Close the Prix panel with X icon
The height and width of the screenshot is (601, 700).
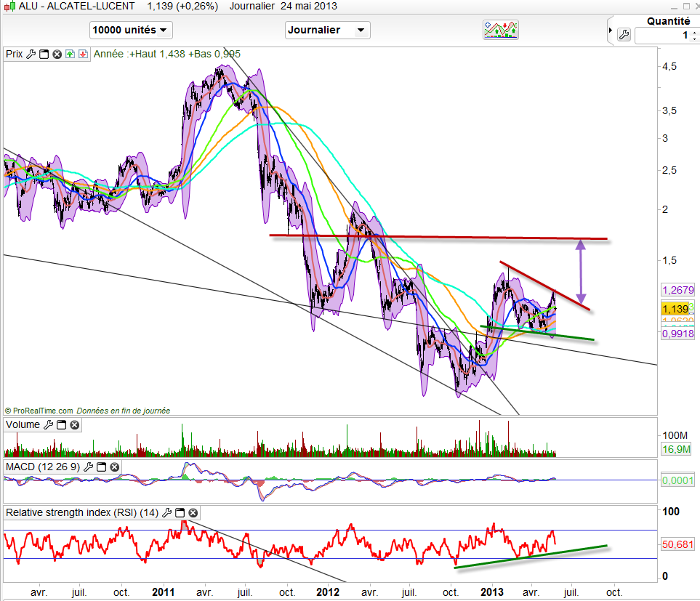coord(57,54)
